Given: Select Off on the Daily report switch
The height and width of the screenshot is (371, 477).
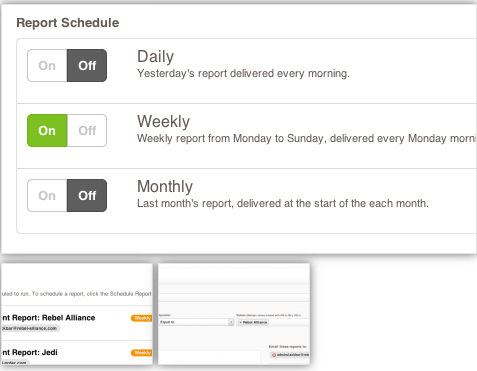Looking at the screenshot, I should click(87, 66).
